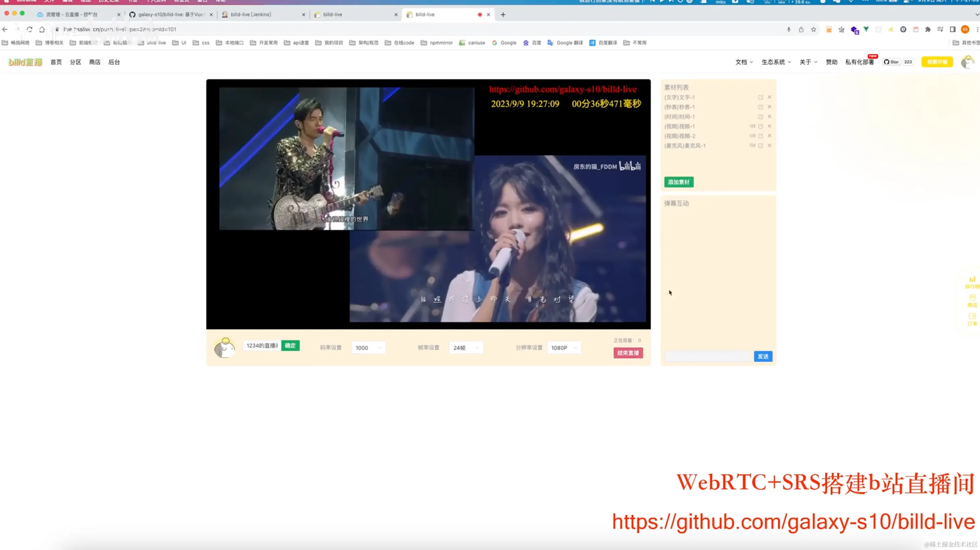
Task: Click the browser home icon
Action: (x=42, y=29)
